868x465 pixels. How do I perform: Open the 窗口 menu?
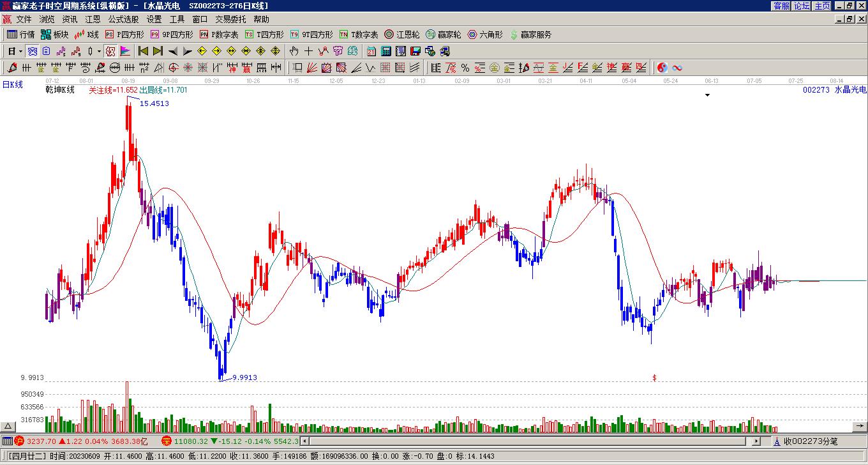coord(200,20)
